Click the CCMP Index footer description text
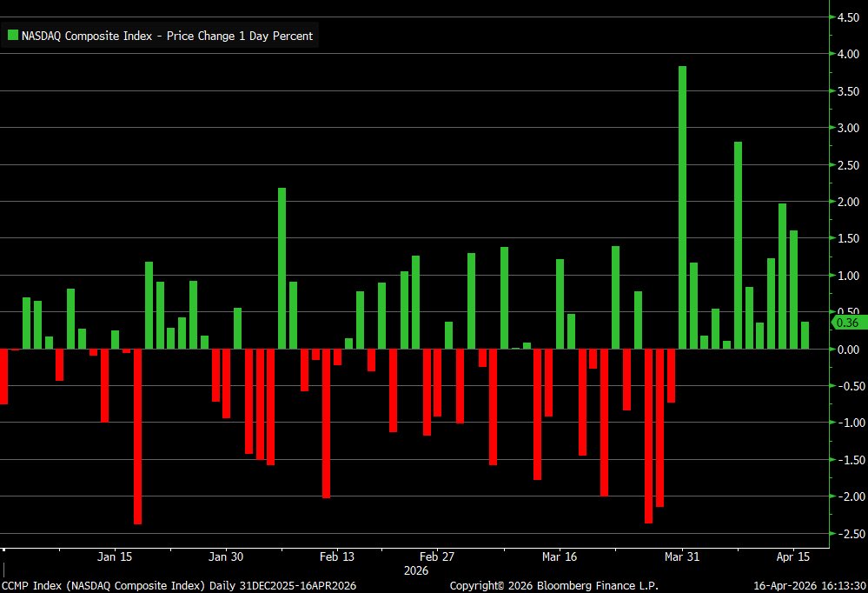The height and width of the screenshot is (593, 868). 179,585
